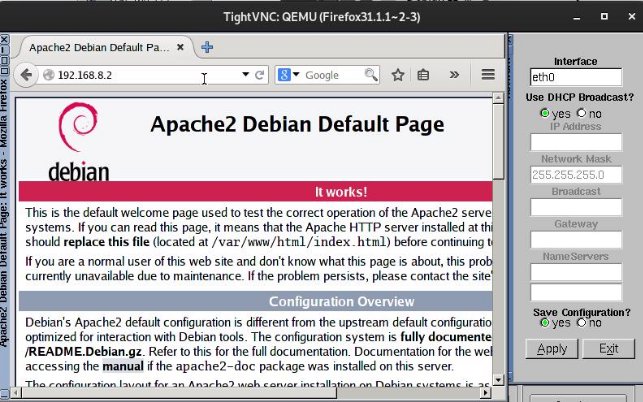Open the Google search engine selector

point(289,75)
